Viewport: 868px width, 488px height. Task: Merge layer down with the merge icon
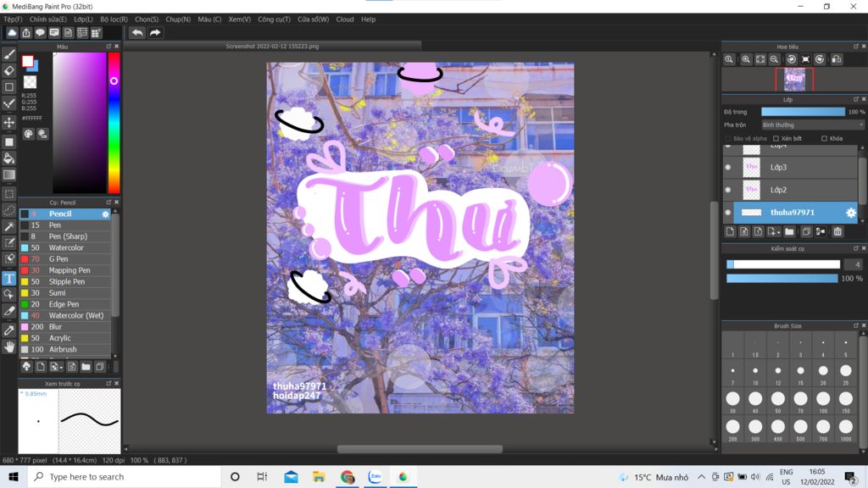[821, 232]
